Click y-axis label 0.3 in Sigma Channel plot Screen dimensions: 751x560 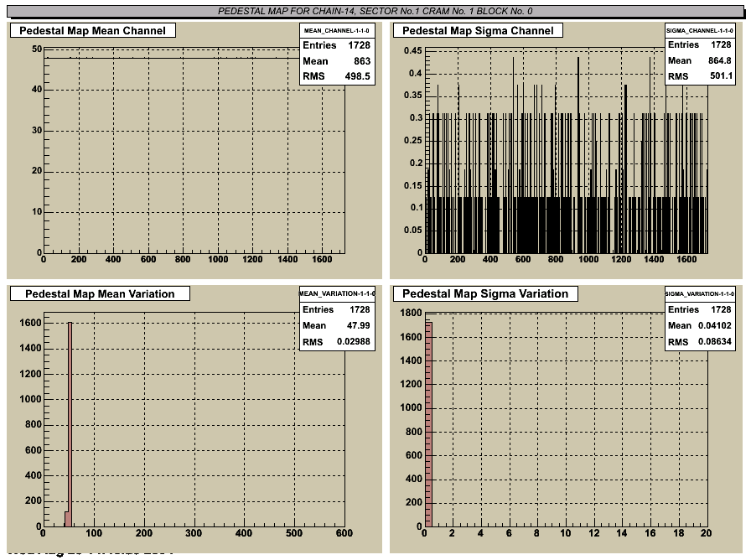[x=416, y=118]
